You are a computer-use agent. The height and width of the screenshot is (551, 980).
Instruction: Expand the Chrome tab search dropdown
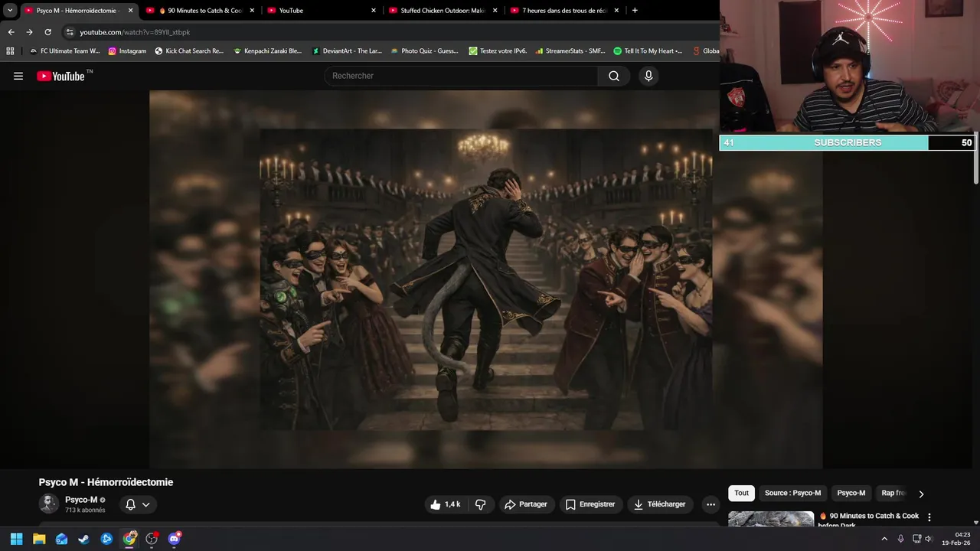(x=10, y=11)
